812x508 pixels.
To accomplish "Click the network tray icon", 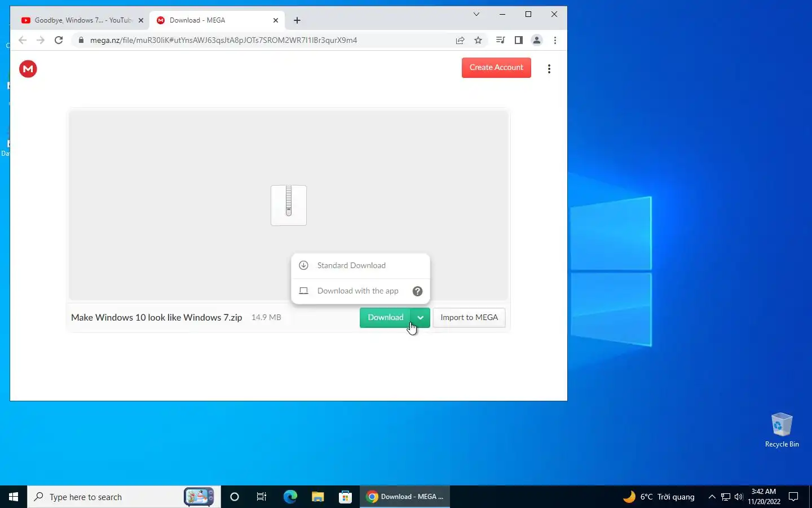I will [726, 497].
